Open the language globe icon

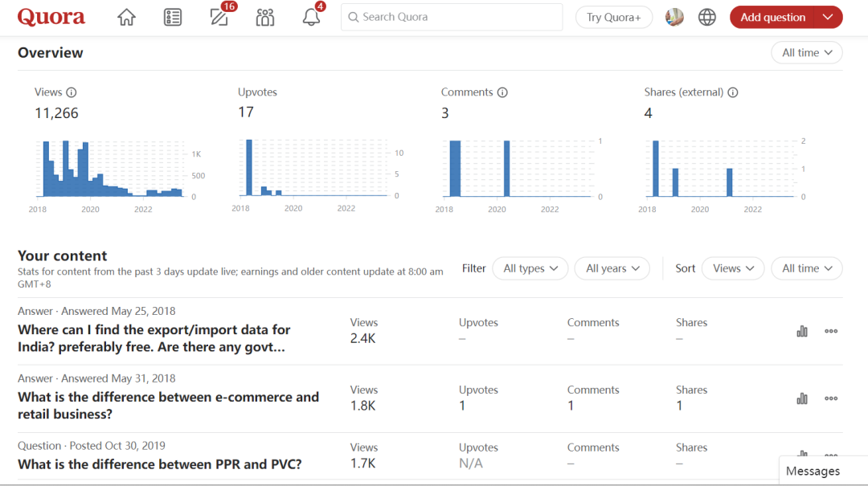point(707,17)
